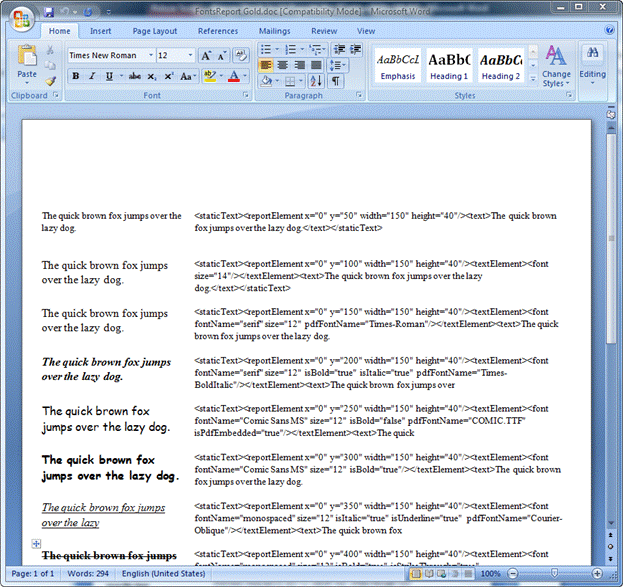
Task: Click the Words: 294 status indicator
Action: coord(88,573)
